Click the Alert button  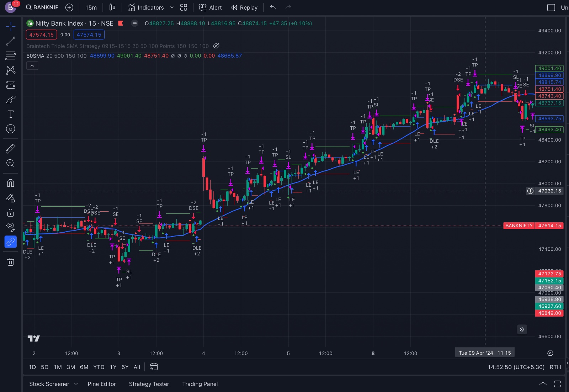click(x=210, y=7)
